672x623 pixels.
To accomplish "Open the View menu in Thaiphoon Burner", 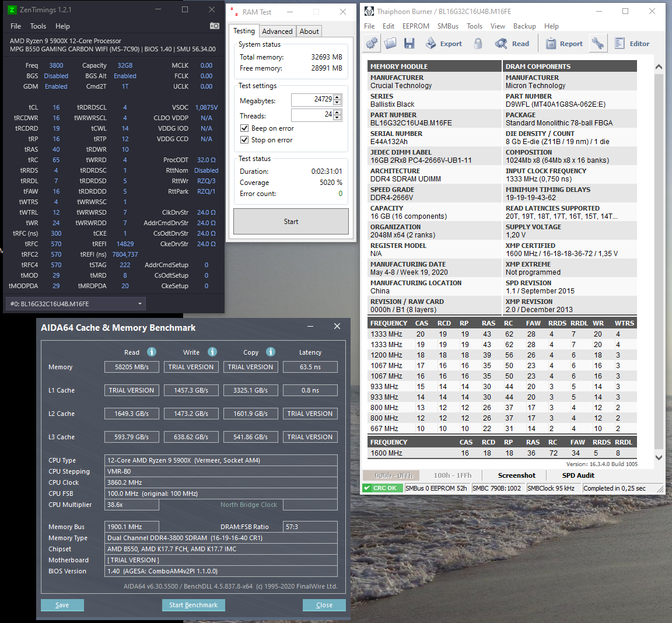I will [498, 26].
